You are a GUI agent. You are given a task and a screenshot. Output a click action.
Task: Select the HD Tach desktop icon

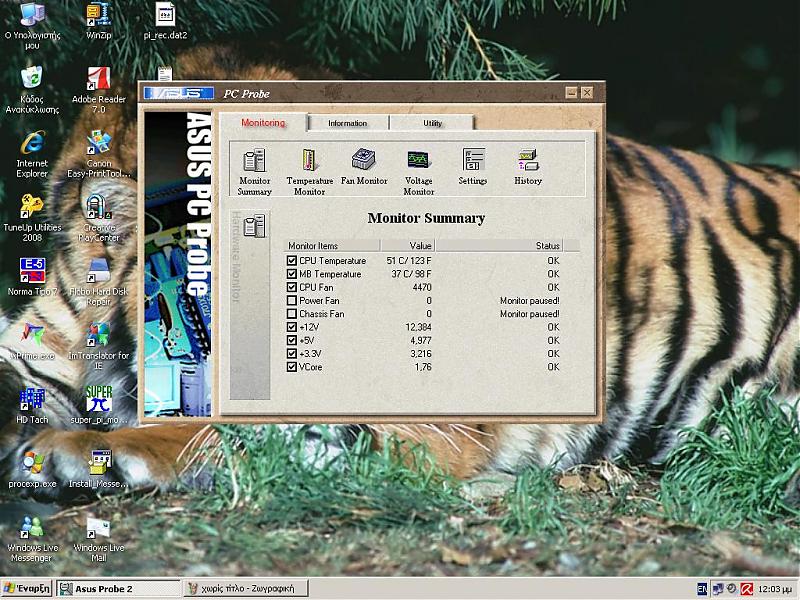tap(32, 406)
